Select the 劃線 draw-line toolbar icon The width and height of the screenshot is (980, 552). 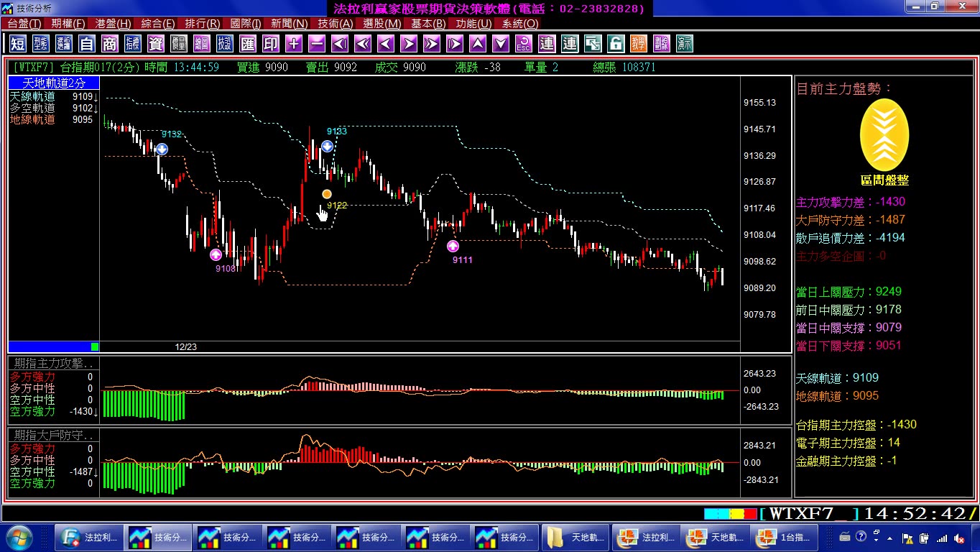662,44
